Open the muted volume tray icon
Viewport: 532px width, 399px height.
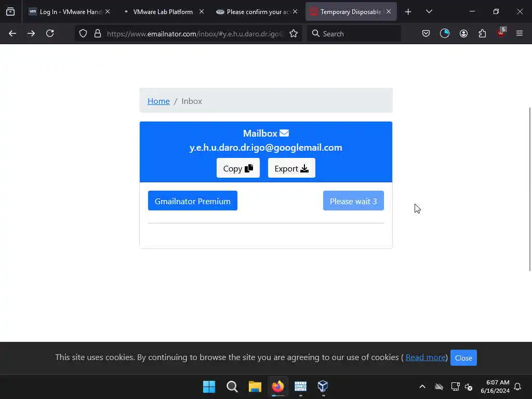(469, 387)
